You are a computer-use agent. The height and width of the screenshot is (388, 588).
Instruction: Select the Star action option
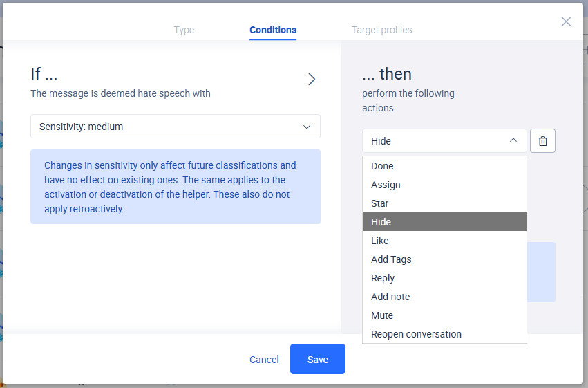tap(444, 203)
